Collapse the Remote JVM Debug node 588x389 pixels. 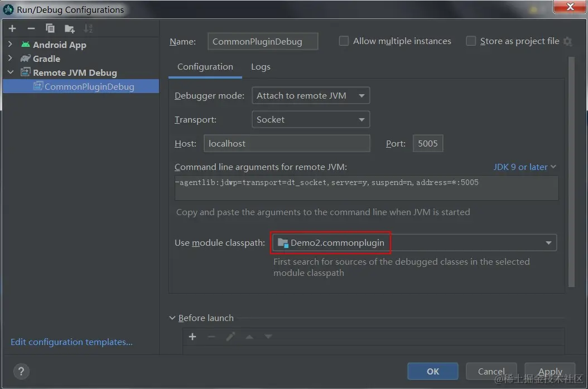[11, 72]
